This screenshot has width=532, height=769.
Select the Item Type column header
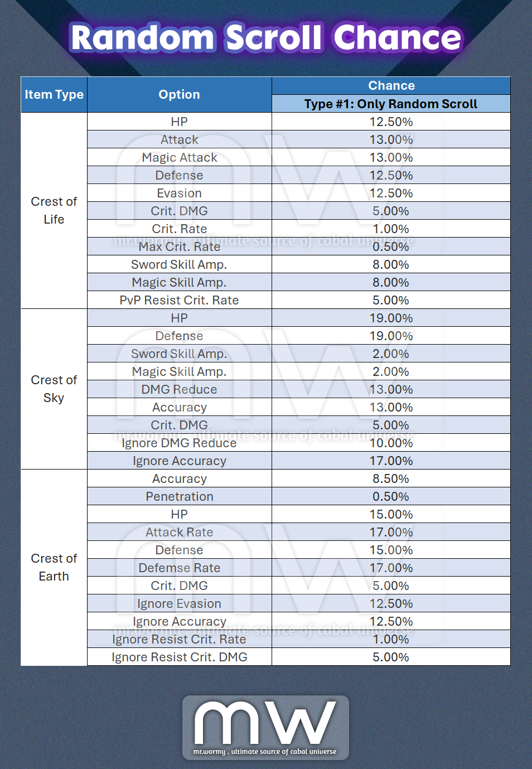(54, 95)
